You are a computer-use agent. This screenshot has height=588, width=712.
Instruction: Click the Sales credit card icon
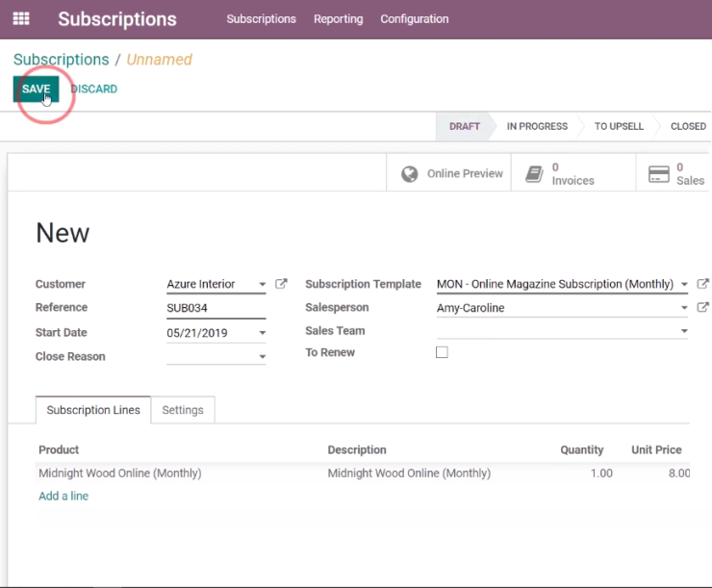click(x=659, y=174)
